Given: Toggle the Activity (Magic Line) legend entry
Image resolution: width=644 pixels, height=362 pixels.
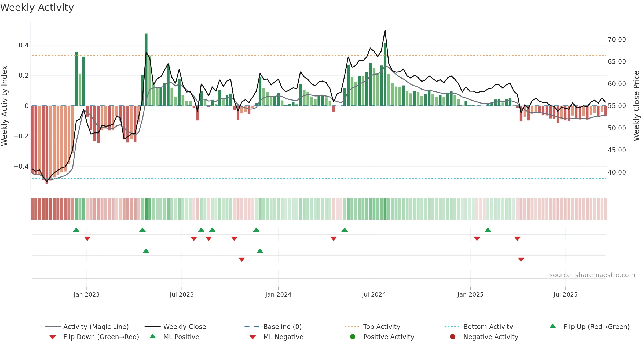Looking at the screenshot, I should pos(87,327).
